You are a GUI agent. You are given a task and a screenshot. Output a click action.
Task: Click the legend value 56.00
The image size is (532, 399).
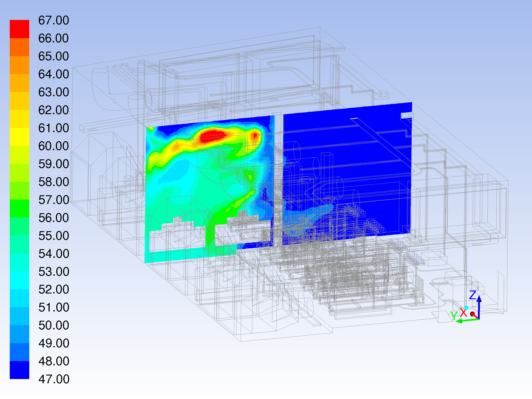pyautogui.click(x=54, y=218)
